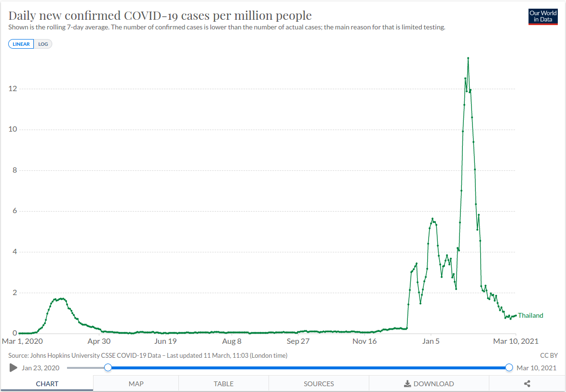Open the SOURCES tab
Screen dimensions: 566x392
click(x=319, y=384)
